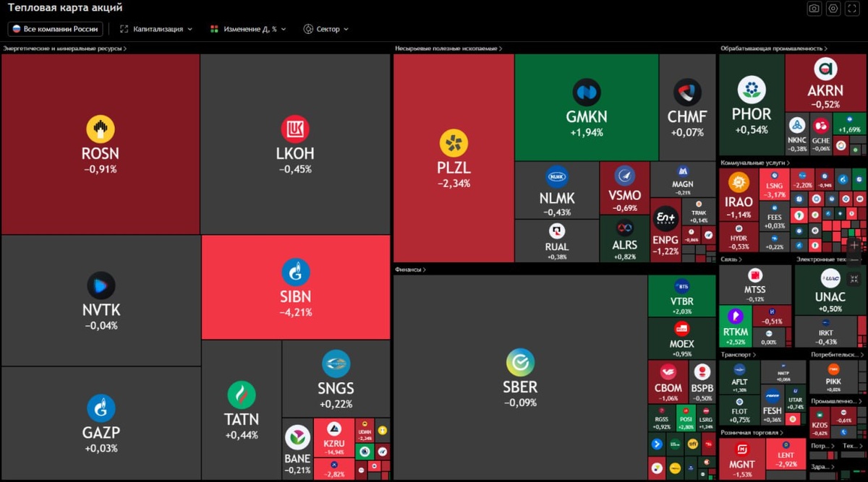Click the GMKN Norilsk Nickel logo
Screen dimensions: 868x482
click(587, 92)
